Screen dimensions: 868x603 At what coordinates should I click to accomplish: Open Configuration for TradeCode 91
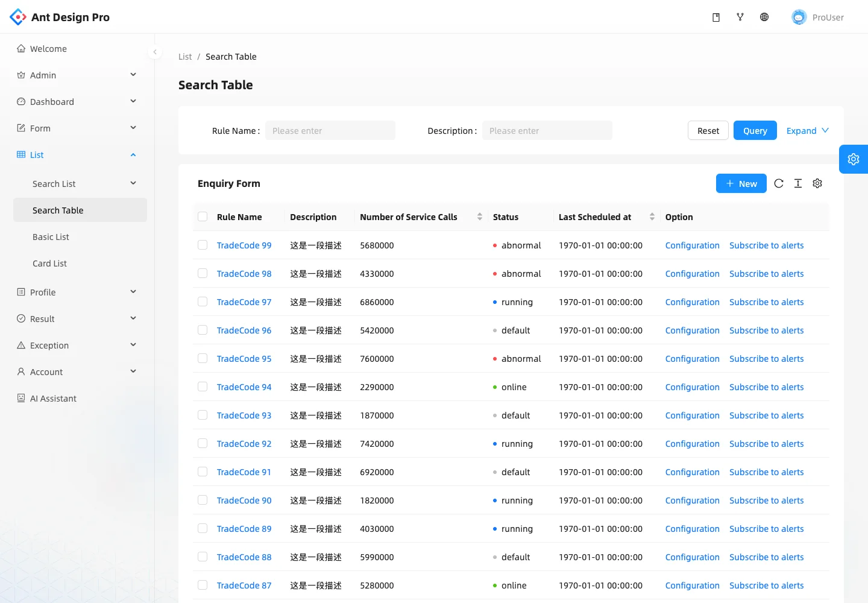coord(693,472)
